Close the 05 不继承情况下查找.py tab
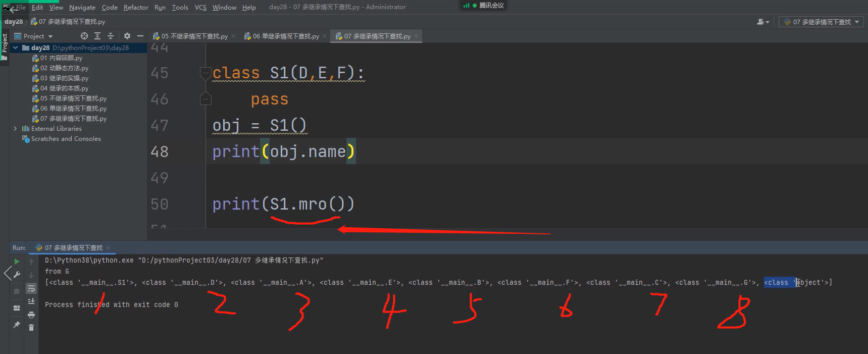868x354 pixels. [x=233, y=36]
